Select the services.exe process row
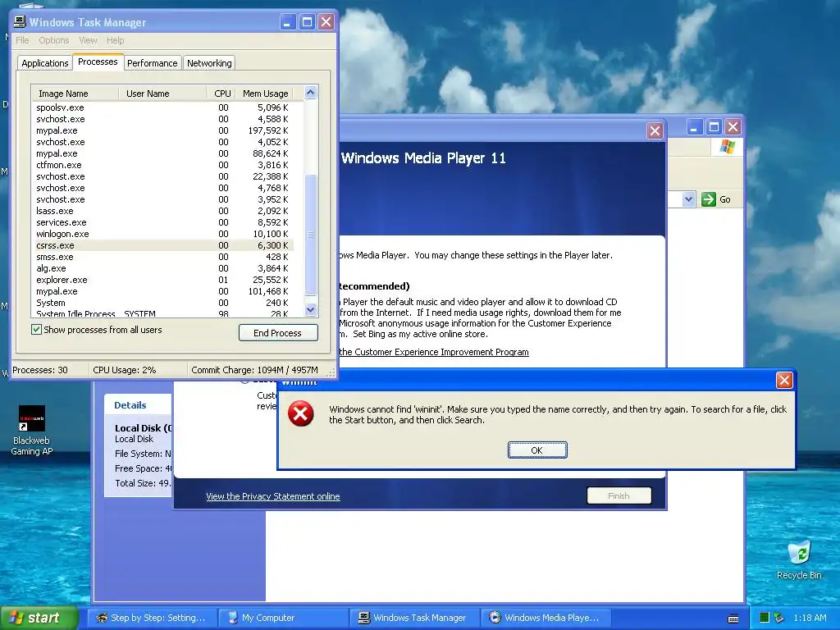This screenshot has width=840, height=630. point(163,222)
